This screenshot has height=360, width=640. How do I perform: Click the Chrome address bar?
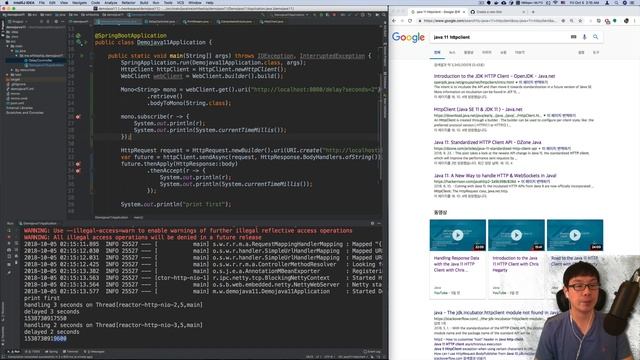click(x=490, y=20)
